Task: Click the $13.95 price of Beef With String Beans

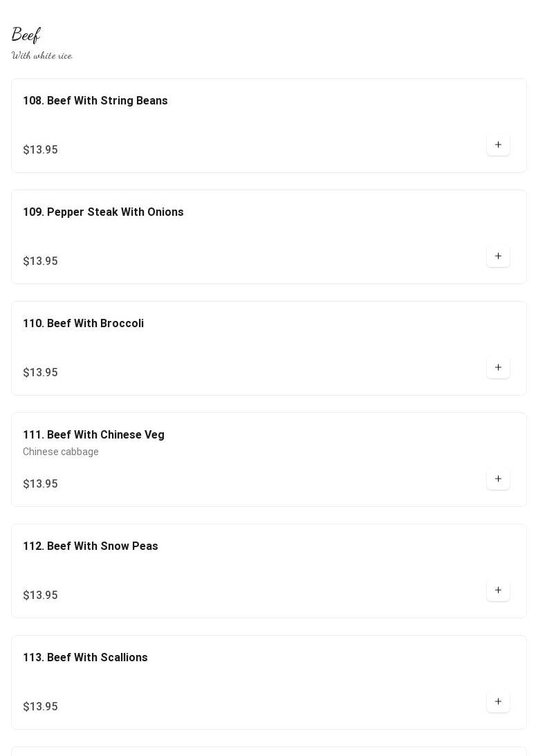Action: coord(40,150)
